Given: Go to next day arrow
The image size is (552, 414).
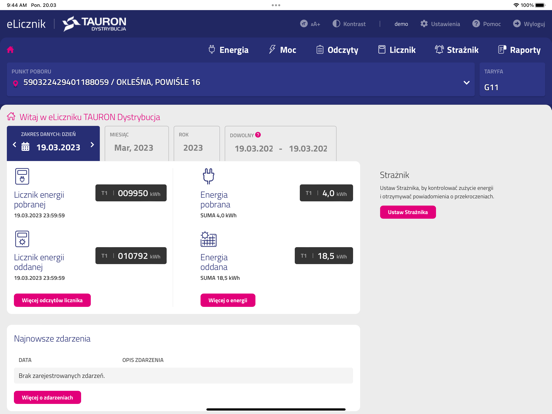Looking at the screenshot, I should [x=92, y=145].
